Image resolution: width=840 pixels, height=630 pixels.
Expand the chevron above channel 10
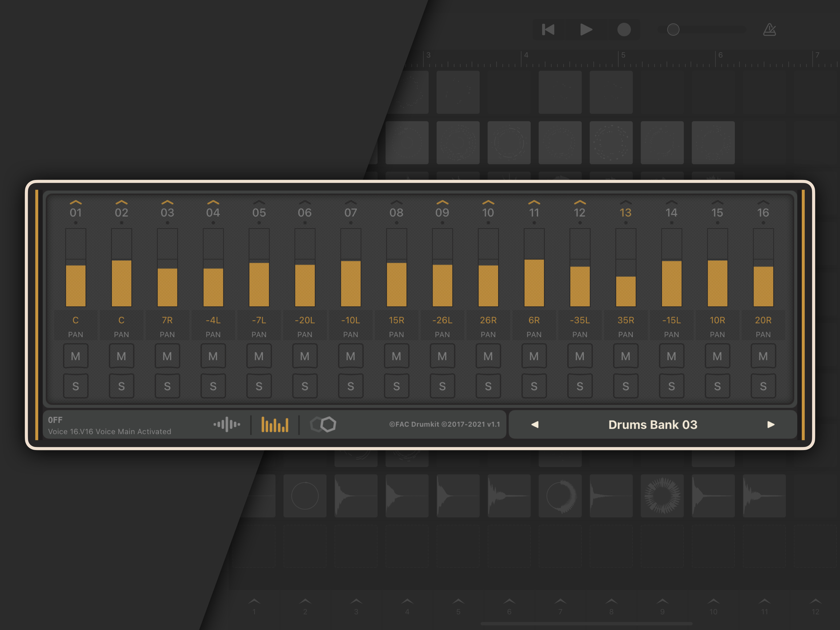(488, 202)
